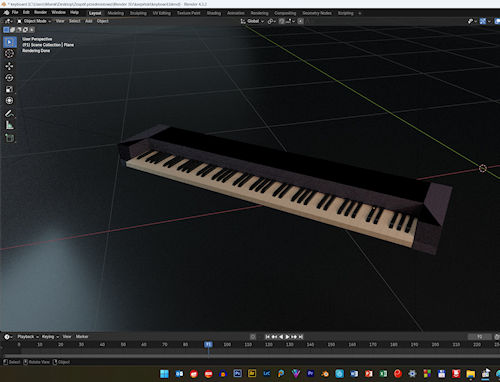Click frame 150 on the timeline ruler
Image resolution: width=500 pixels, height=382 pixels.
pyautogui.click(x=331, y=344)
